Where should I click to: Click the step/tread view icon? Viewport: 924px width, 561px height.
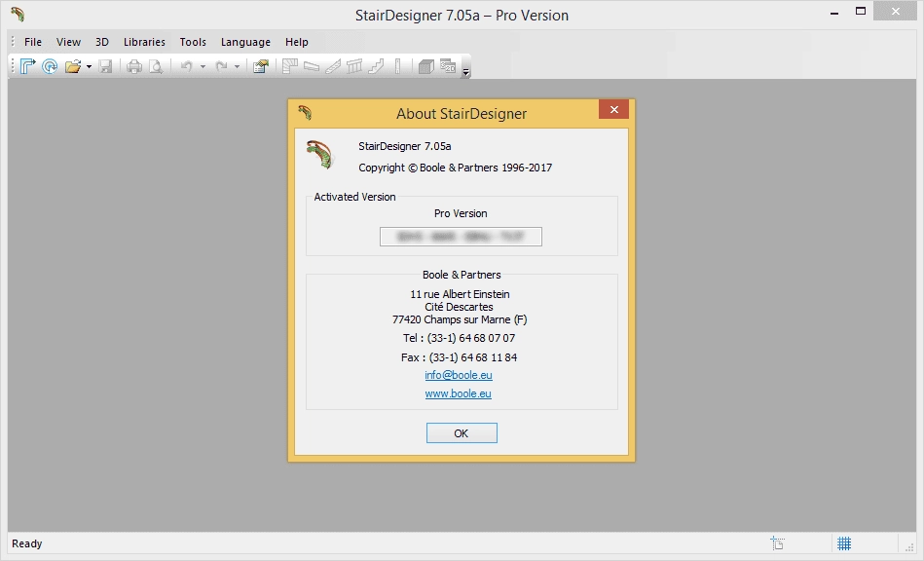[312, 66]
